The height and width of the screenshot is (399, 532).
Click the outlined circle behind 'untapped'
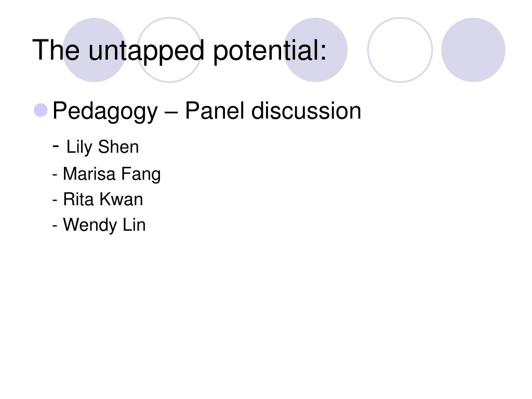[x=169, y=50]
